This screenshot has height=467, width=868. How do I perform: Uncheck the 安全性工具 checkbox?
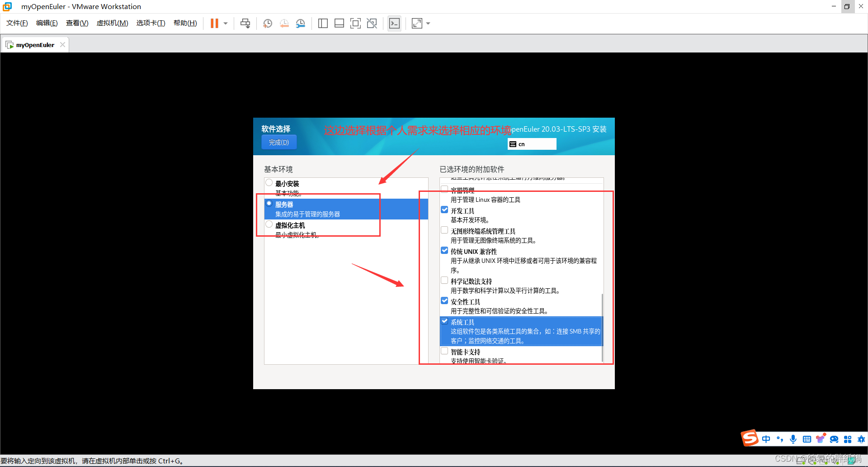444,300
